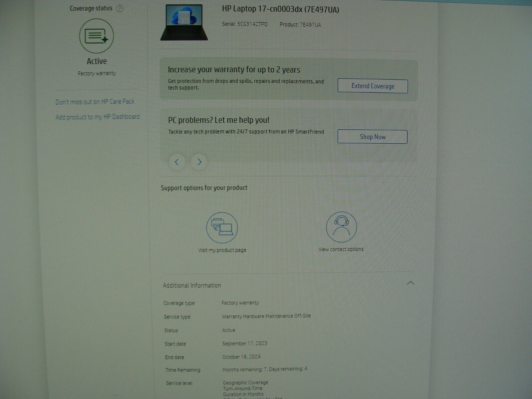Click the Shop Now button
The image size is (532, 399).
372,137
